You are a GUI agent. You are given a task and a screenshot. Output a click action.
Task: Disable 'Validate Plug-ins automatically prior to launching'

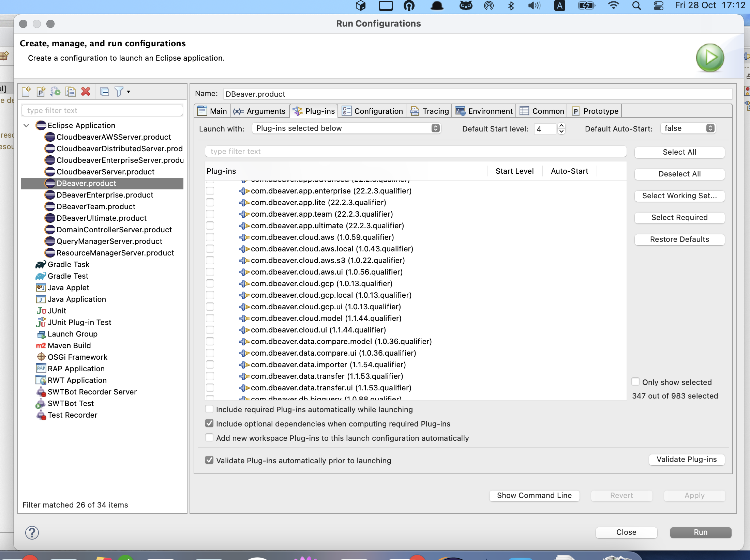click(x=209, y=460)
